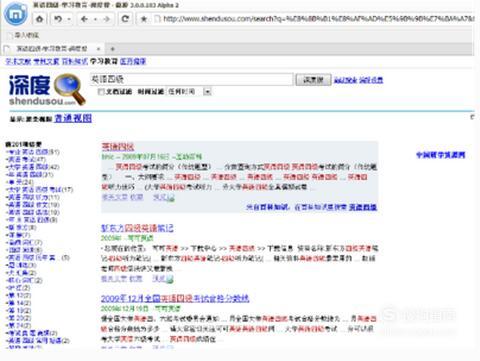The width and height of the screenshot is (480, 361).
Task: Click the page icon in the address bar
Action: (x=157, y=19)
